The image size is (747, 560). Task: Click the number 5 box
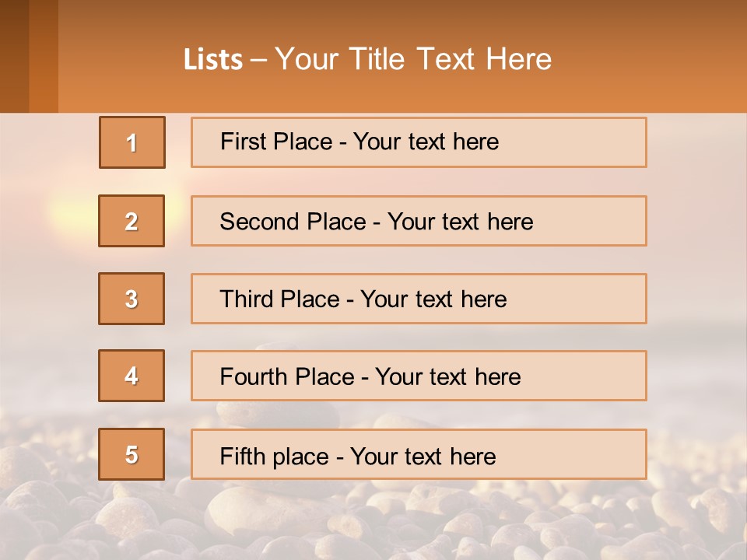(x=132, y=454)
